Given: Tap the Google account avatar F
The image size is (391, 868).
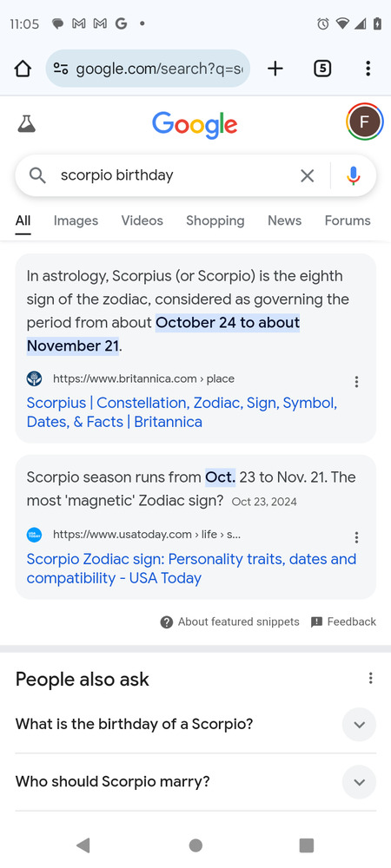Looking at the screenshot, I should click(x=365, y=122).
